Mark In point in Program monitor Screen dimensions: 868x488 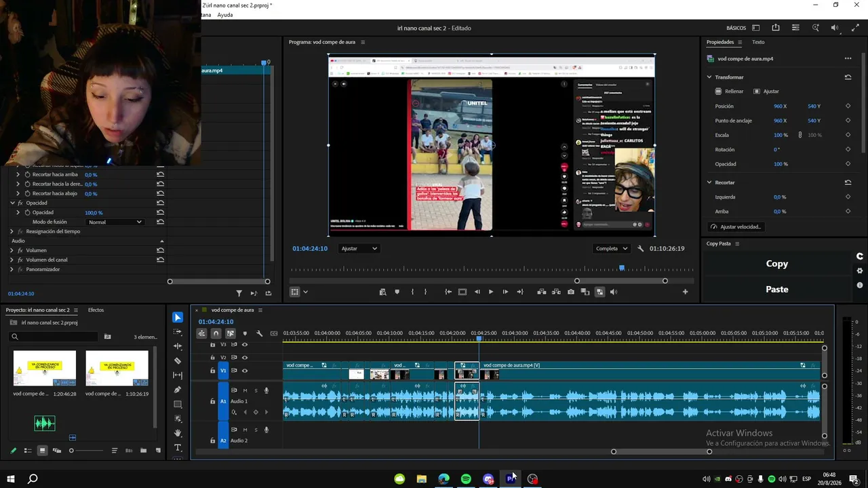pyautogui.click(x=412, y=292)
